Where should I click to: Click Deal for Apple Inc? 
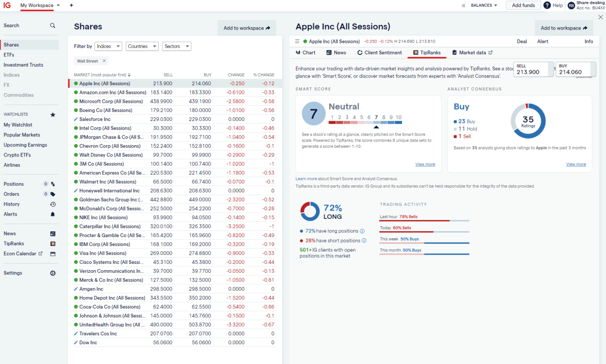pos(522,41)
